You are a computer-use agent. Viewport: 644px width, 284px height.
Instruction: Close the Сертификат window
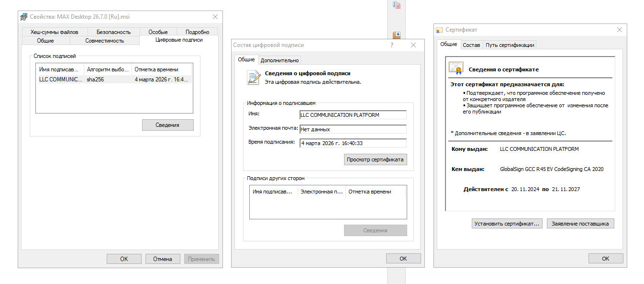click(x=620, y=30)
